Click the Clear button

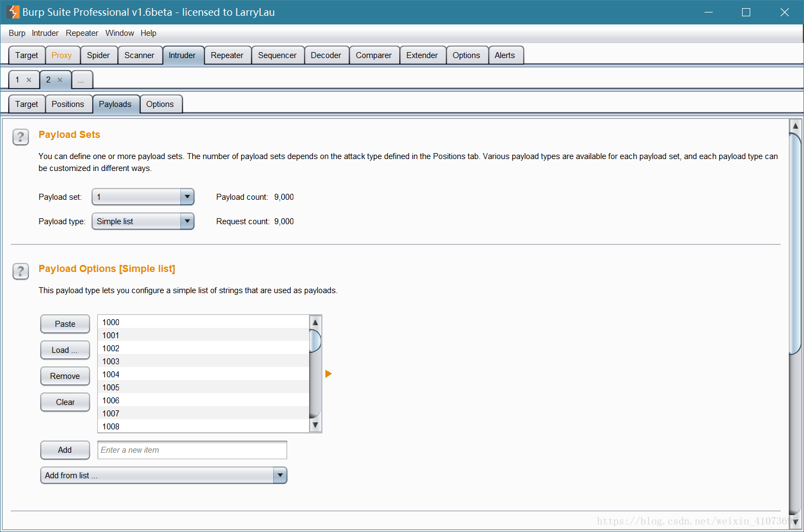(x=65, y=402)
